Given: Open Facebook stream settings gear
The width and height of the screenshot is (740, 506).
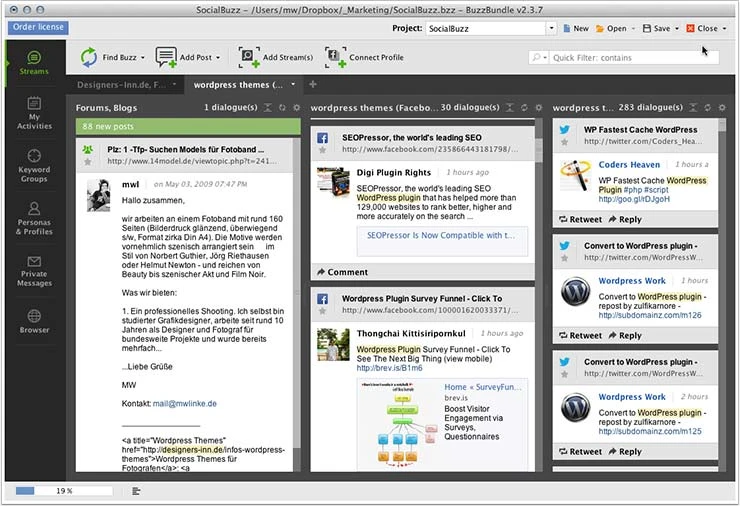Looking at the screenshot, I should pos(538,108).
